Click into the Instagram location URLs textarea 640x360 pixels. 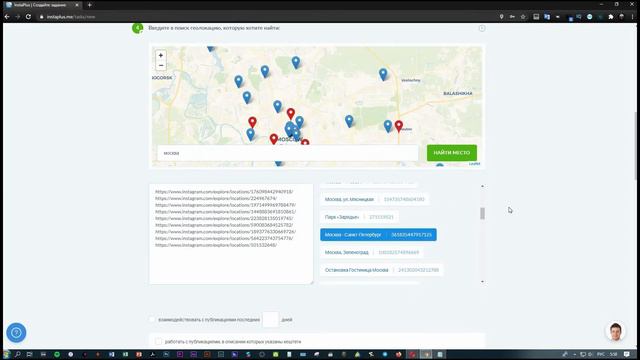[x=231, y=233]
